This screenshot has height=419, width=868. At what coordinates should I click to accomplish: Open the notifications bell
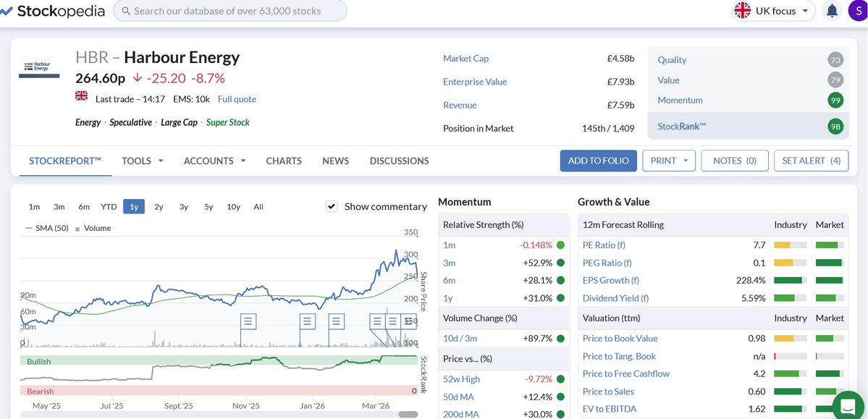831,10
